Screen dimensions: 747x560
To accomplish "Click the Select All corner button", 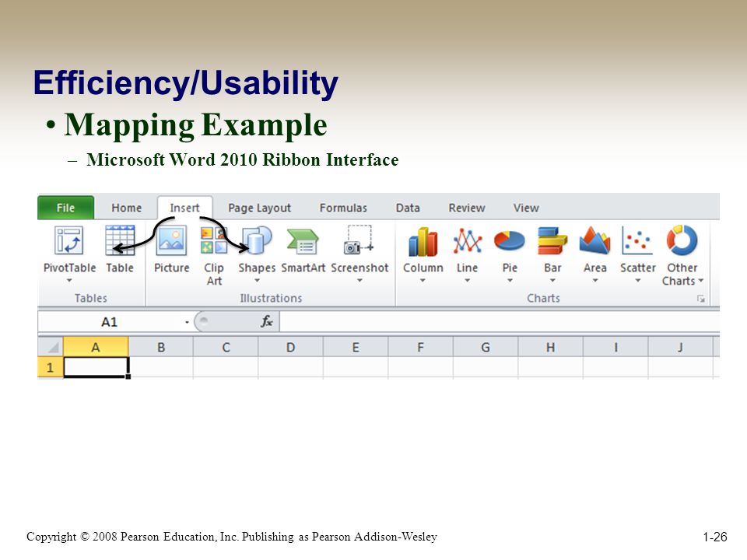I will point(51,347).
